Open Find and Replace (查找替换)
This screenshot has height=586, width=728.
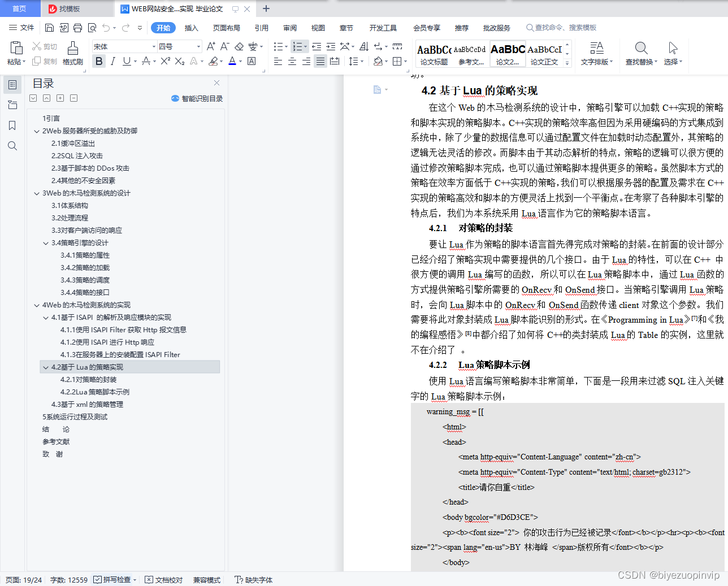point(640,54)
